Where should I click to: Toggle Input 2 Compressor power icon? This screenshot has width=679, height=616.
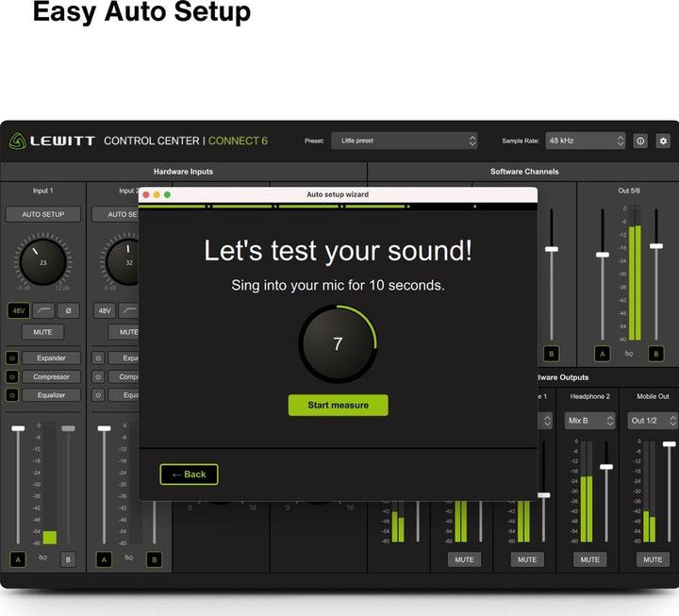(98, 376)
